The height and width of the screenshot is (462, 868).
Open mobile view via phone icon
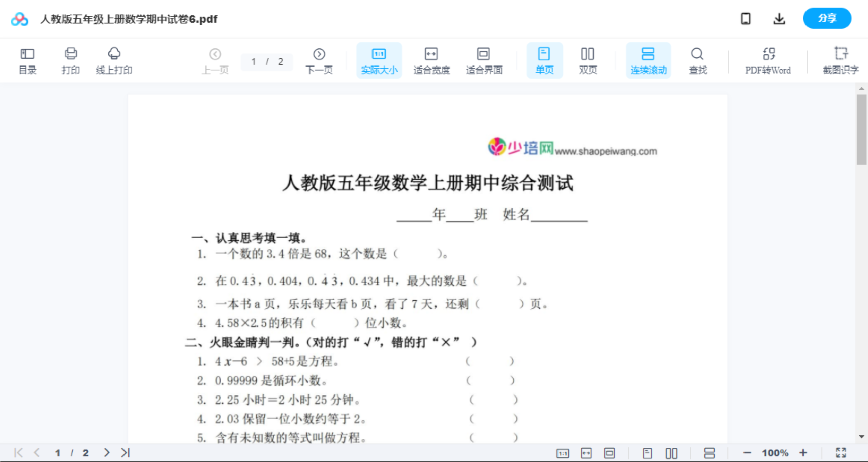click(746, 18)
